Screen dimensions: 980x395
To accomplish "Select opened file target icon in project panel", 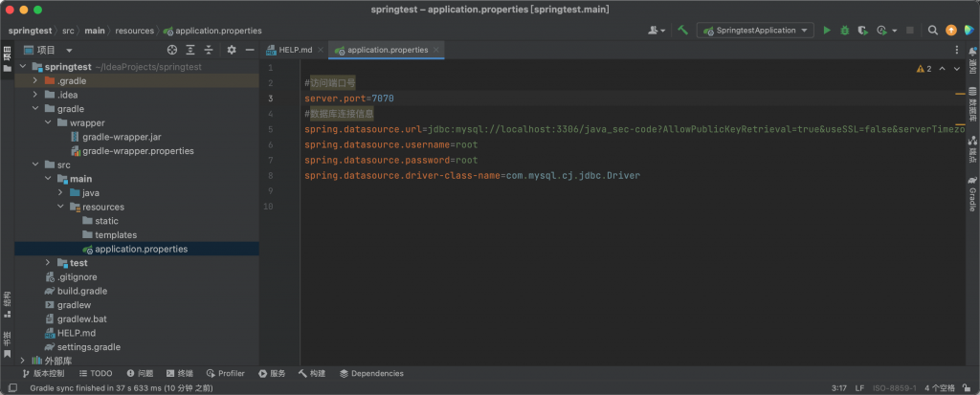I will [x=172, y=50].
